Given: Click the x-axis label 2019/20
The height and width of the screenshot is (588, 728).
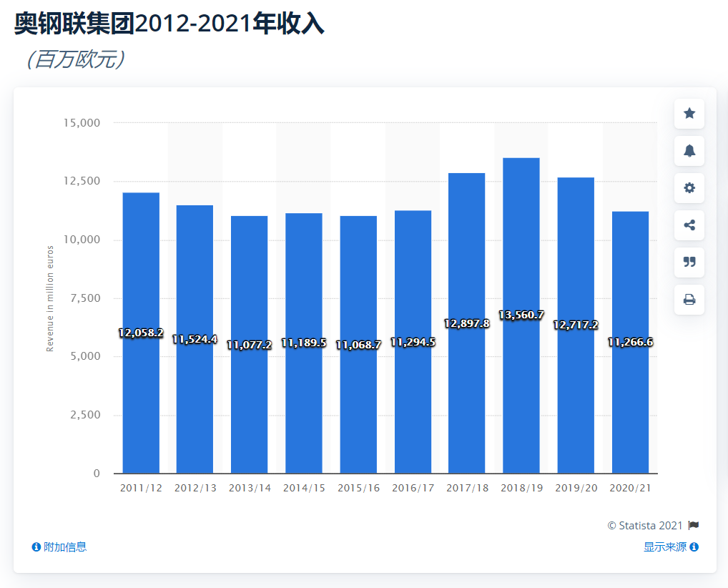Looking at the screenshot, I should [576, 488].
